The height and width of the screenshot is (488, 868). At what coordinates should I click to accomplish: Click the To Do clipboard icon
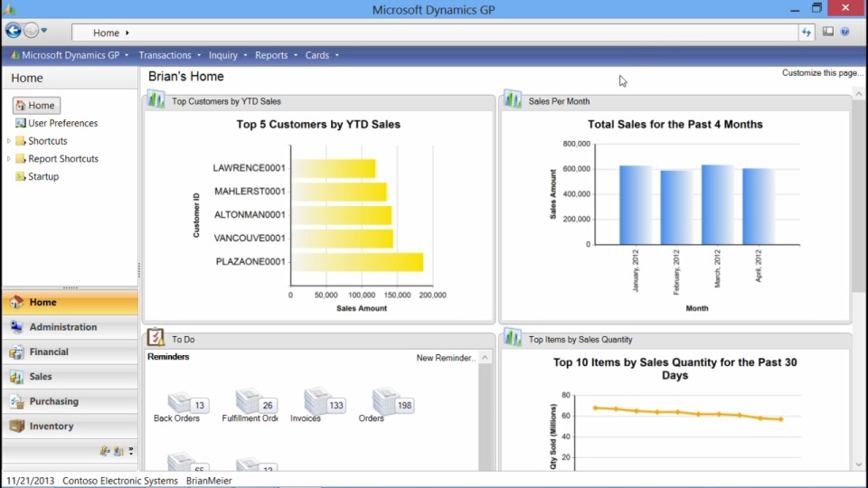pyautogui.click(x=156, y=337)
